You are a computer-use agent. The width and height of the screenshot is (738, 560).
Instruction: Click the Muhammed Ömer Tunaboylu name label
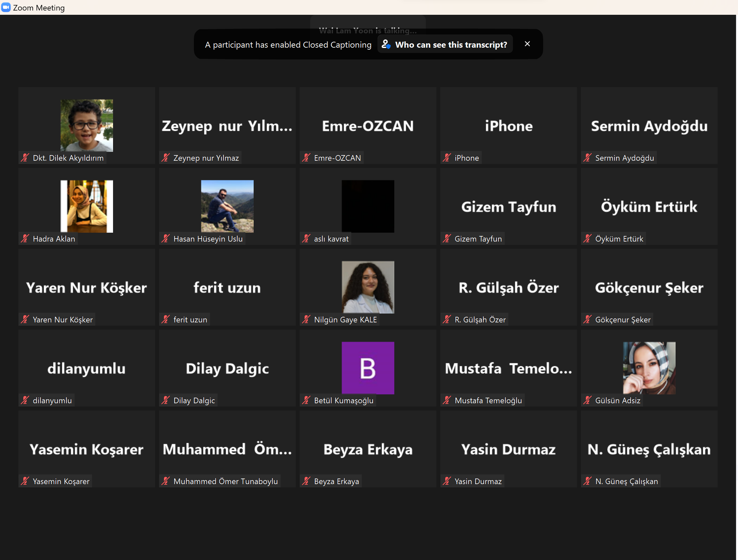click(225, 481)
